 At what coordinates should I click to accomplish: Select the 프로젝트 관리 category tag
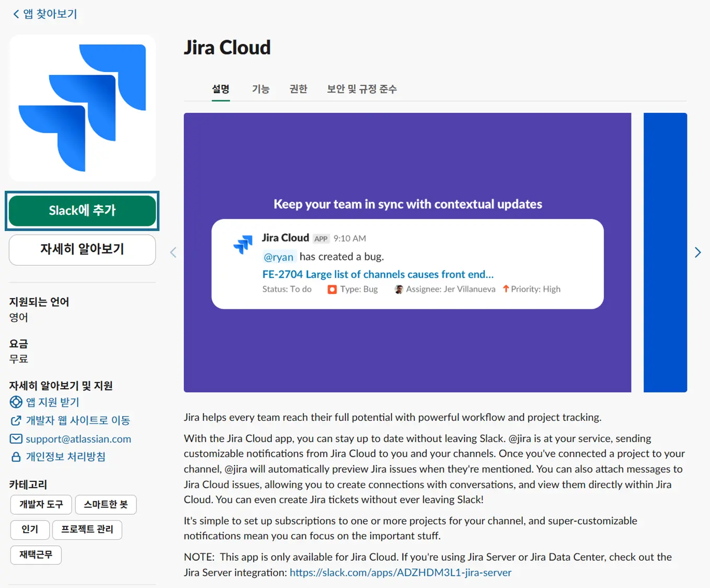pyautogui.click(x=87, y=529)
